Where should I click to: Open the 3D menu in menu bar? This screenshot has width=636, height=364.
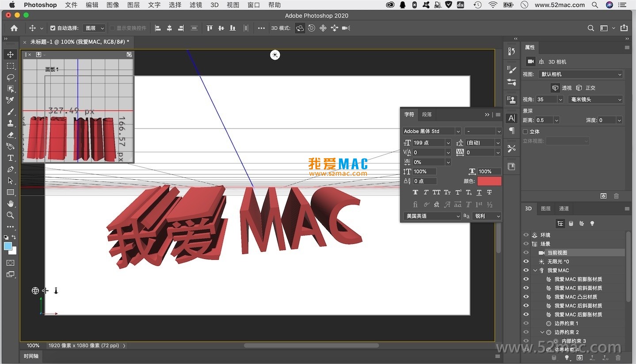tap(214, 5)
